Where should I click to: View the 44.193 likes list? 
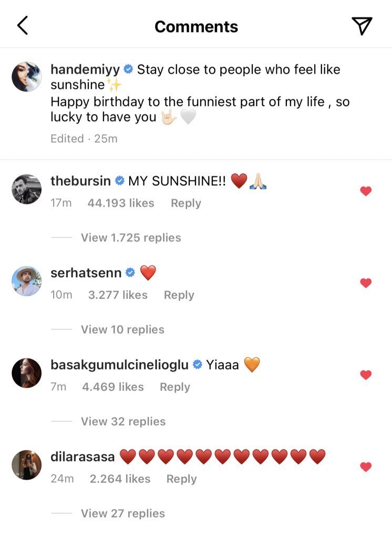121,203
